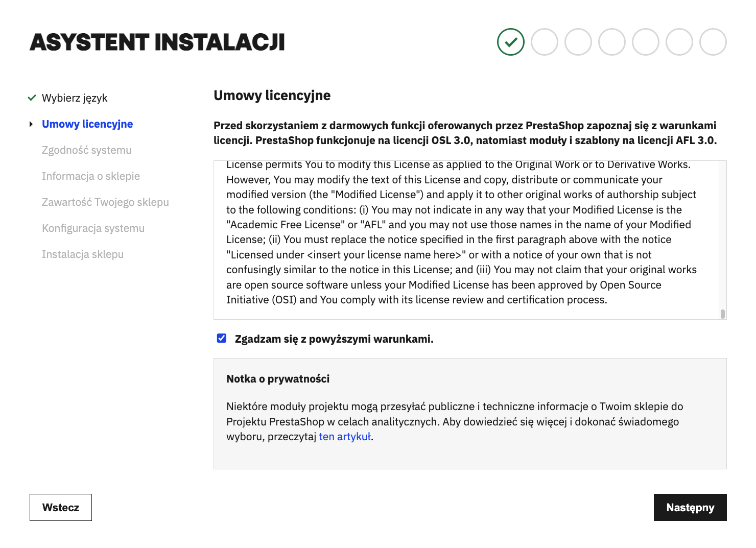
Task: Click the Umowy licencyjne main heading
Action: [x=272, y=96]
